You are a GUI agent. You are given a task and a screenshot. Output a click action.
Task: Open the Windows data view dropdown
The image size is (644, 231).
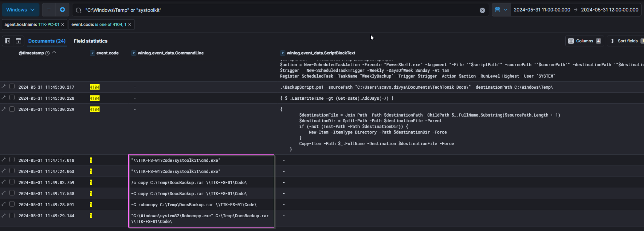(20, 10)
